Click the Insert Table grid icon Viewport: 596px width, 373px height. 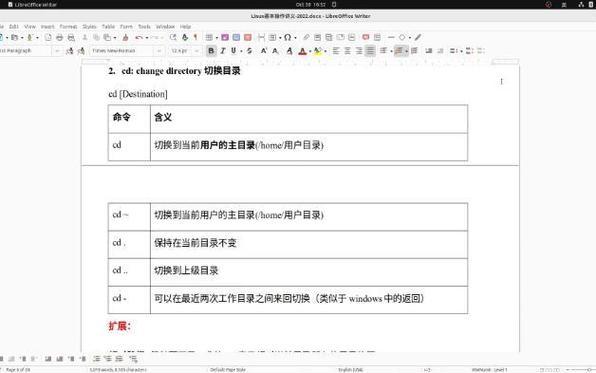point(209,37)
